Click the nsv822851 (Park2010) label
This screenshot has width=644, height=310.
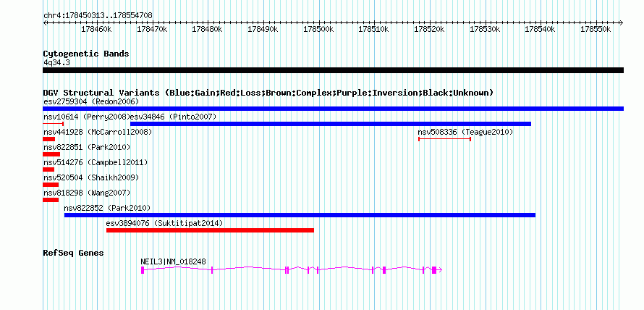(x=87, y=147)
